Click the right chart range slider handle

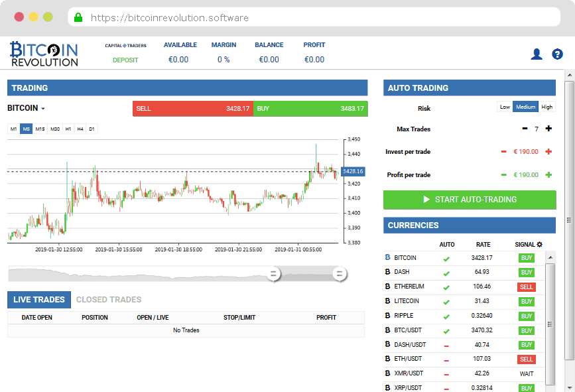tap(340, 274)
